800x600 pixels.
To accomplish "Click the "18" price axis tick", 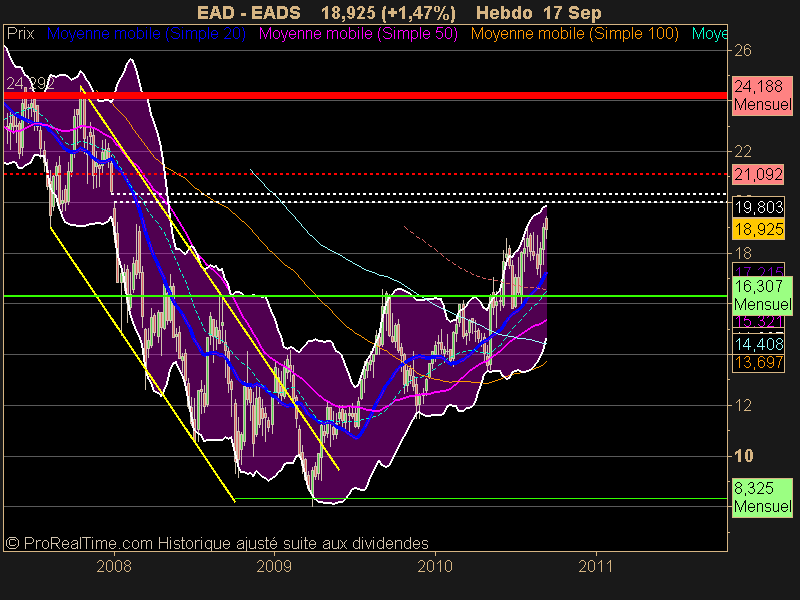I will pos(743,253).
